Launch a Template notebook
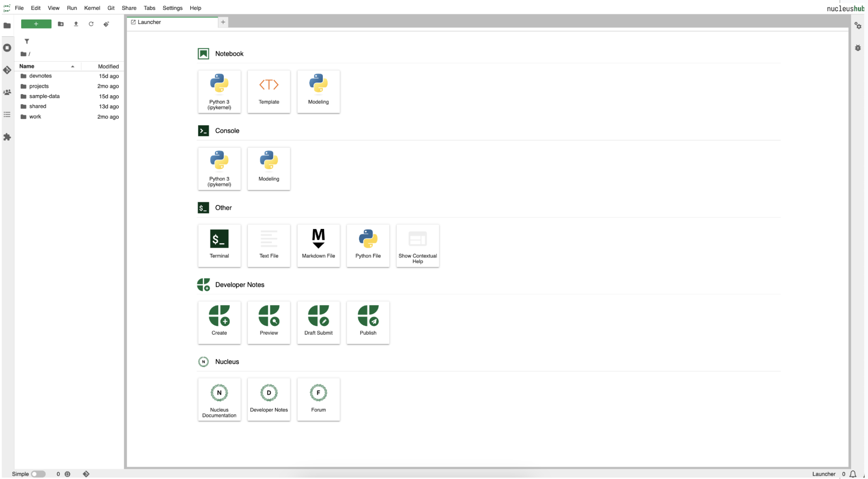Image resolution: width=868 pixels, height=479 pixels. (269, 92)
